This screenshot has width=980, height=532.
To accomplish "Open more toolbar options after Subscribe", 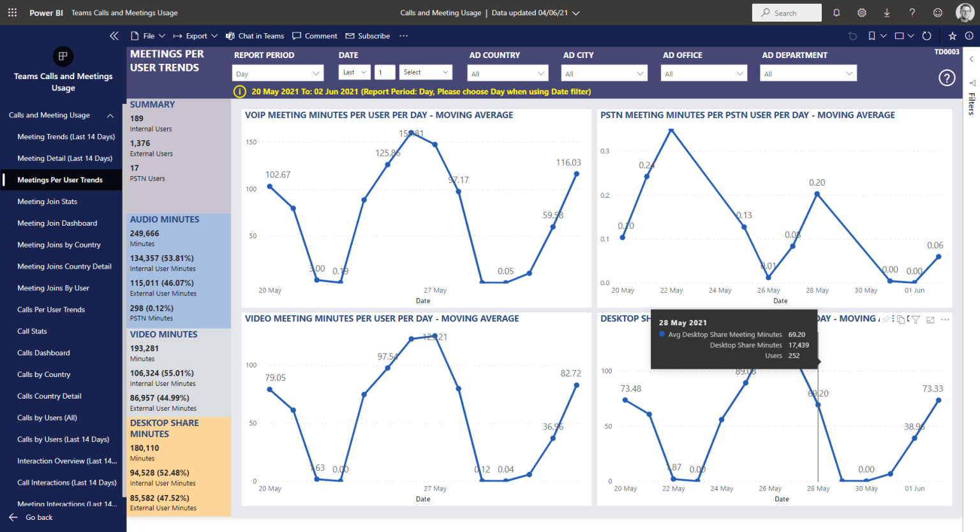I will point(404,36).
